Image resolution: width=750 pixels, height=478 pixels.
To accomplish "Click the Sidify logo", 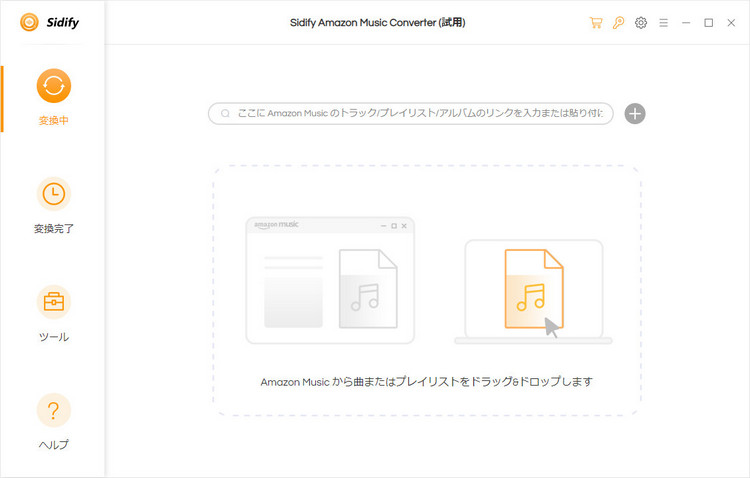I will [x=49, y=22].
